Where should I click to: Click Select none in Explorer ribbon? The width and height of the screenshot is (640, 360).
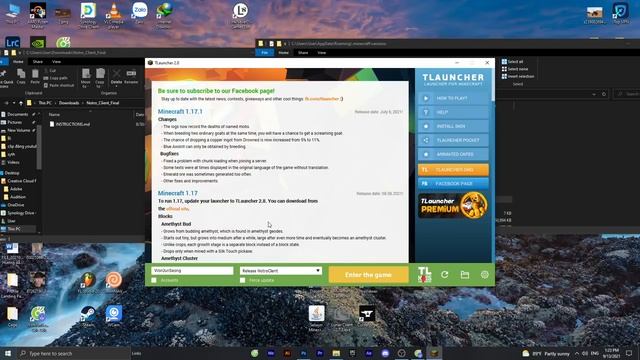click(515, 69)
